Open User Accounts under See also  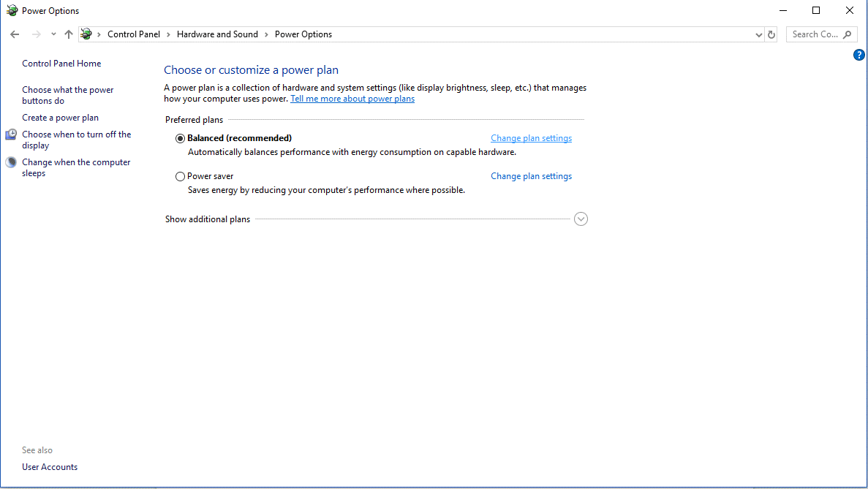click(50, 467)
